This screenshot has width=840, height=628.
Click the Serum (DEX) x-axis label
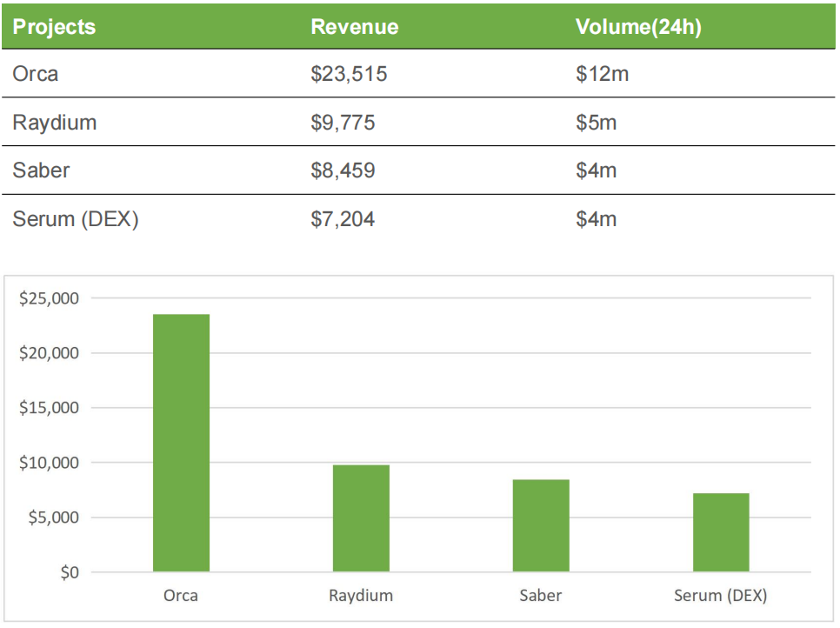tap(721, 596)
